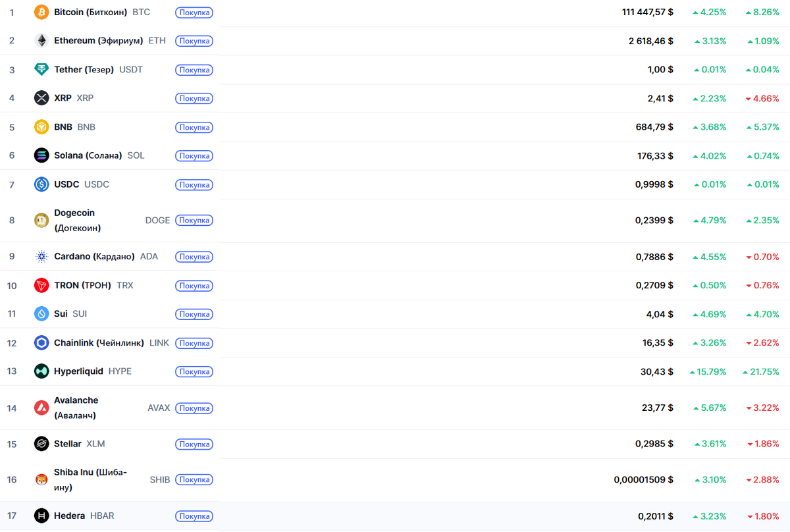This screenshot has width=790, height=532.
Task: Click Покупка button for Cardano
Action: 194,257
